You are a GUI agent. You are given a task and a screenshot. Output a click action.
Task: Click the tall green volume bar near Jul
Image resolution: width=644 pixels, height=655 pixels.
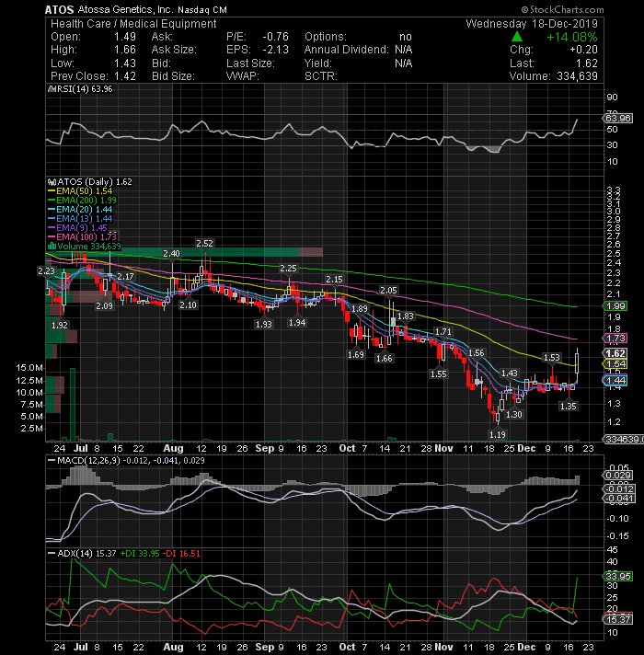[73, 405]
